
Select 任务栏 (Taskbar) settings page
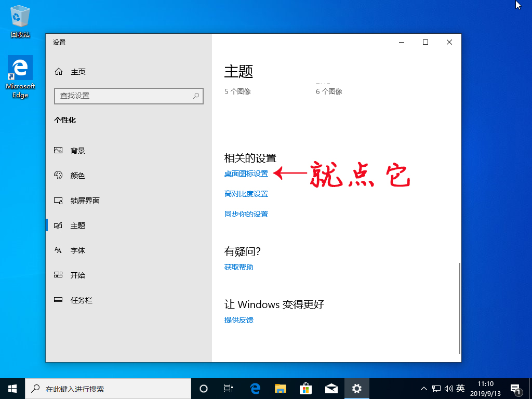click(x=81, y=300)
